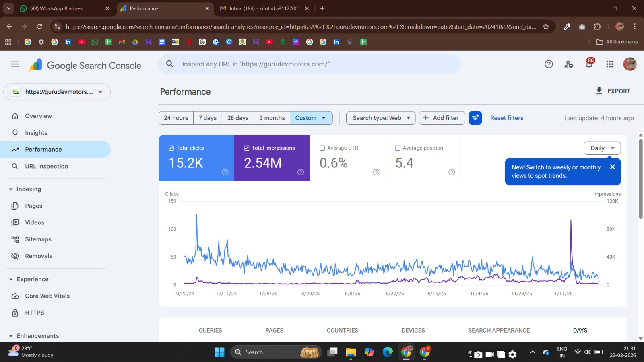Image resolution: width=644 pixels, height=362 pixels.
Task: Switch to the QUERIES tab
Action: tap(210, 330)
